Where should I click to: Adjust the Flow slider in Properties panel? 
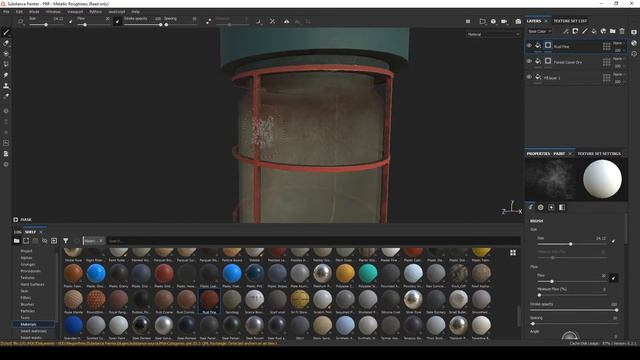pos(572,282)
